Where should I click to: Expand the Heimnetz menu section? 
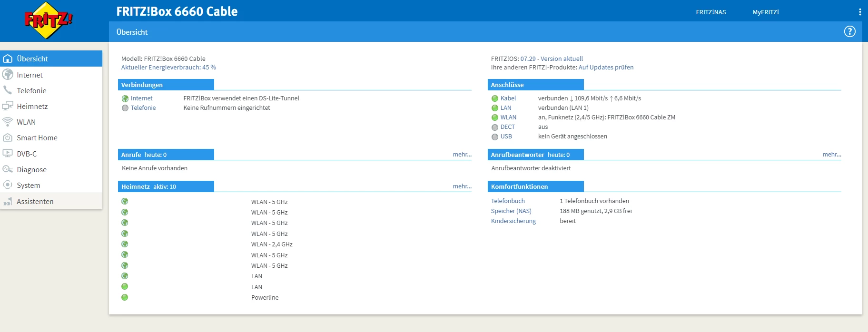point(32,106)
